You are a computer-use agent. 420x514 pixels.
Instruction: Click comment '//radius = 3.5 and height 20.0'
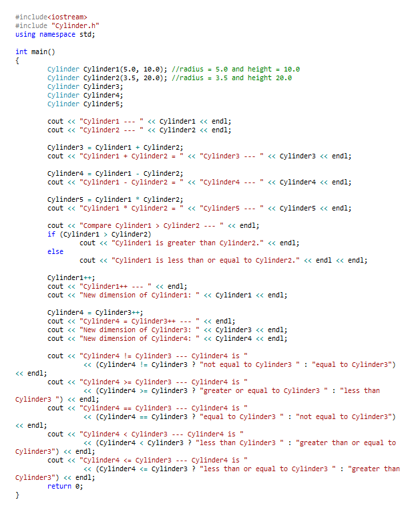(232, 78)
